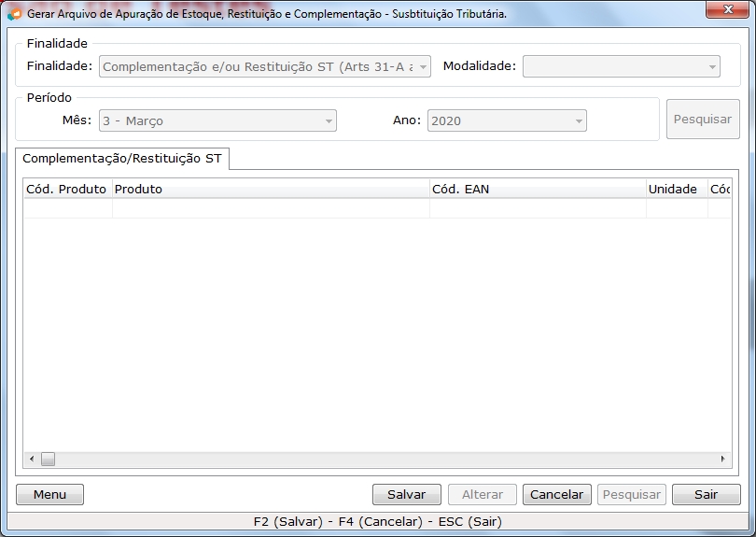Select the Complementação/Restituição ST tab
Image resolution: width=756 pixels, height=537 pixels.
(x=122, y=159)
